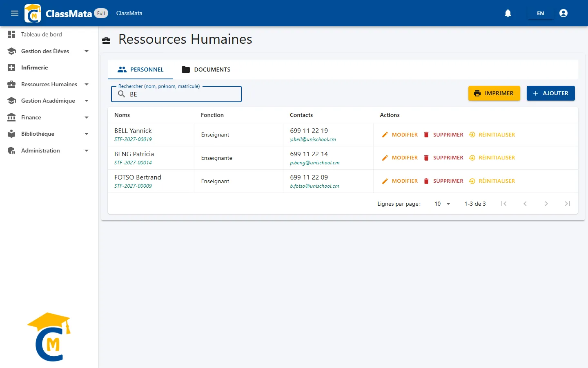The width and height of the screenshot is (588, 368).
Task: Click the Bibliothèque book icon
Action: click(x=11, y=134)
